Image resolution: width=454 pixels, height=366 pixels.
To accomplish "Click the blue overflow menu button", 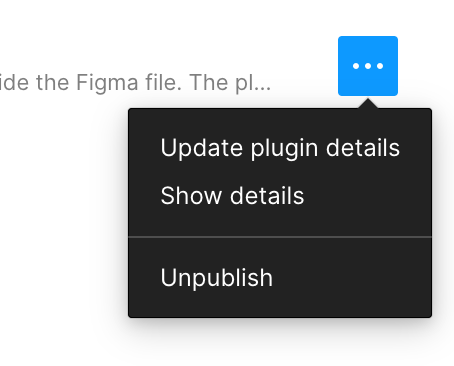I will coord(368,66).
